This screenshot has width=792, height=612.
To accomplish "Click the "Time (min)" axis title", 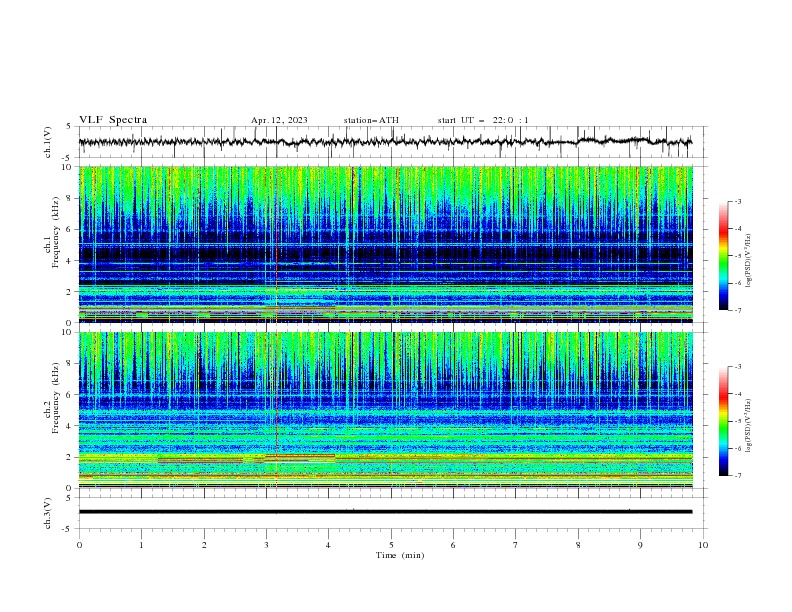I will (400, 555).
